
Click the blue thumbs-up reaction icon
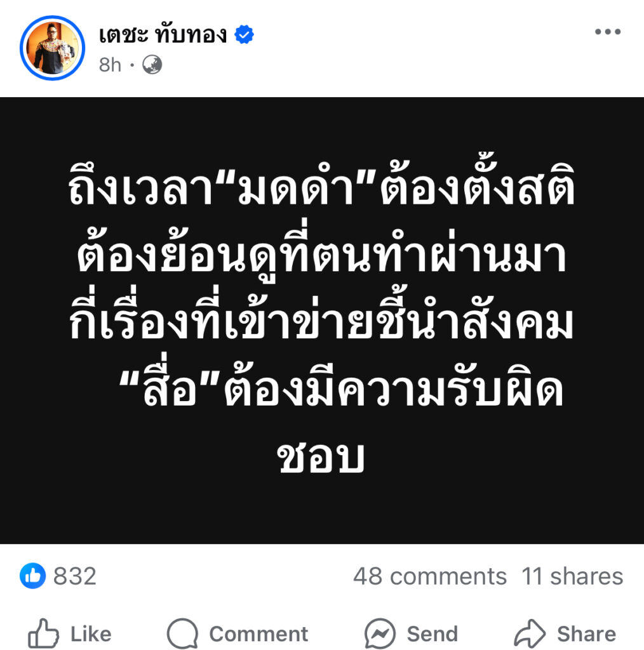tap(32, 576)
